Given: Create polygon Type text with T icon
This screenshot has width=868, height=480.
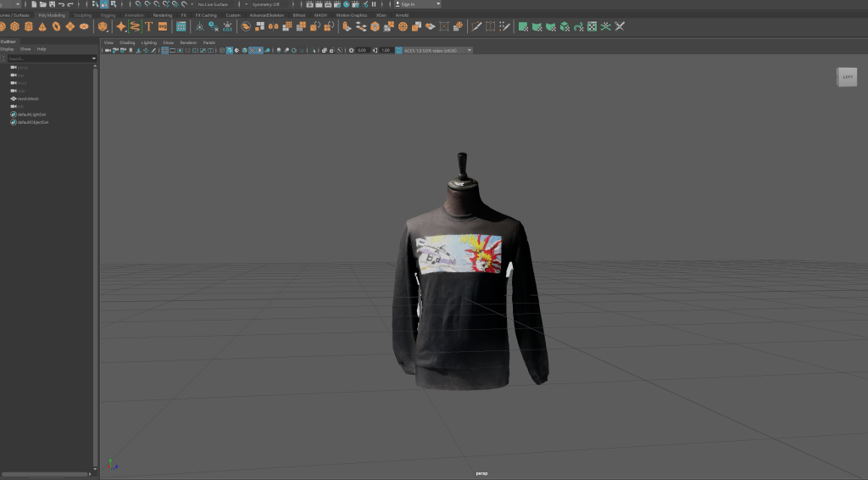Looking at the screenshot, I should coord(149,26).
